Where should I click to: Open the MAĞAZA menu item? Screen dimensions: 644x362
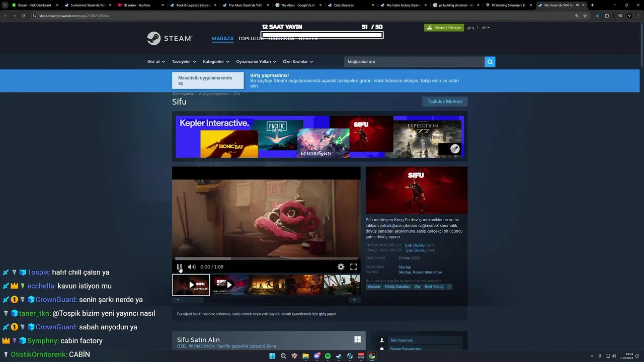[x=223, y=39]
